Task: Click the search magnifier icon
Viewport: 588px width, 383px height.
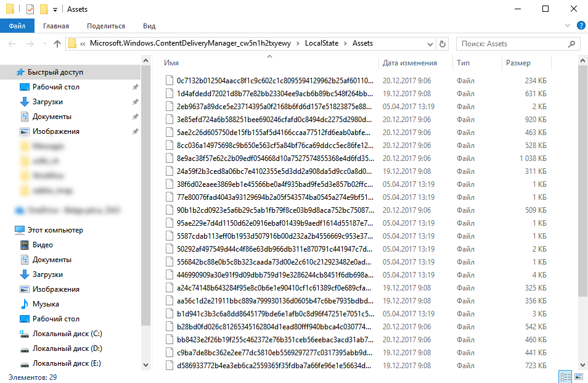Action: pos(572,44)
